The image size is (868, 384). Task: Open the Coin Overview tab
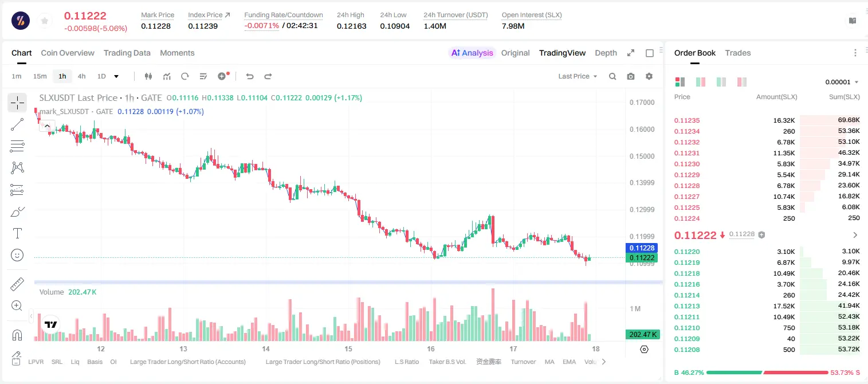coord(68,53)
